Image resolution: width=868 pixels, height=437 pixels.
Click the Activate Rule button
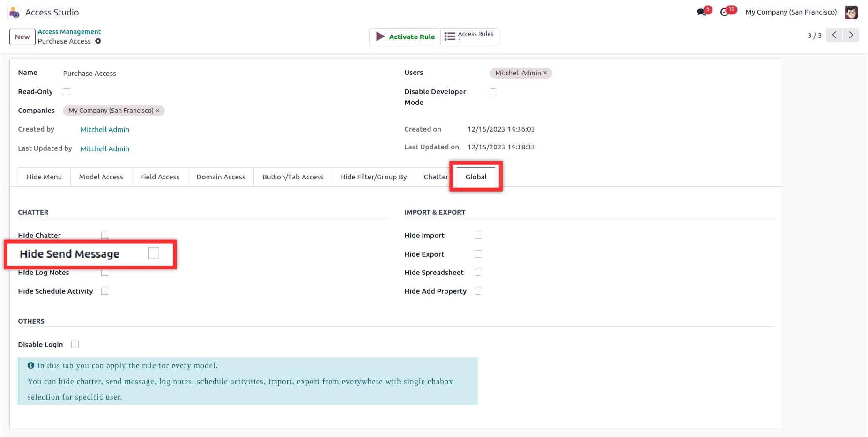coord(405,37)
